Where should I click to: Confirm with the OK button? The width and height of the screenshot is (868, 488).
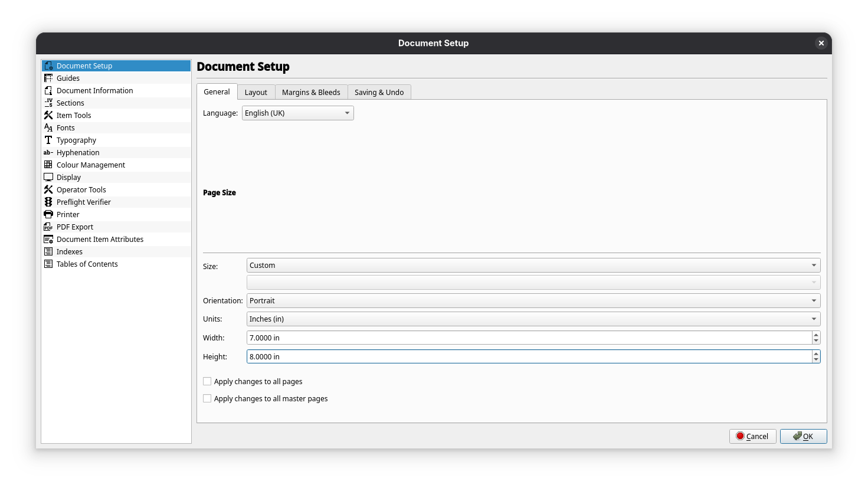(x=803, y=436)
